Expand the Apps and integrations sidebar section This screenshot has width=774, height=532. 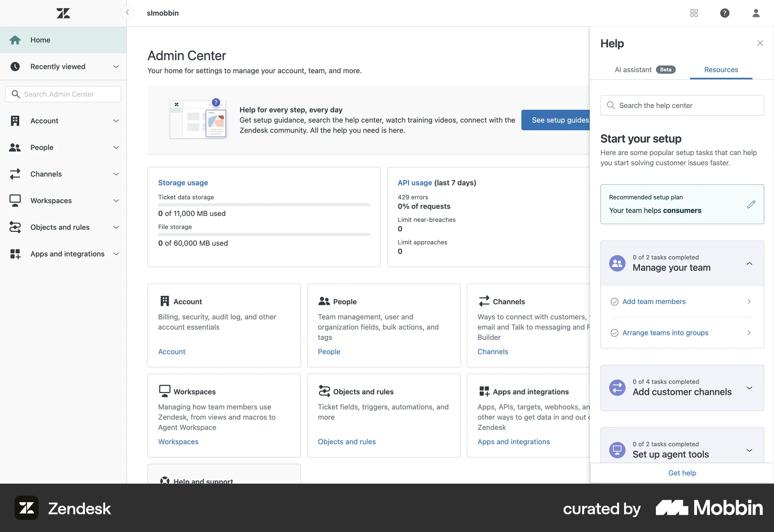116,254
